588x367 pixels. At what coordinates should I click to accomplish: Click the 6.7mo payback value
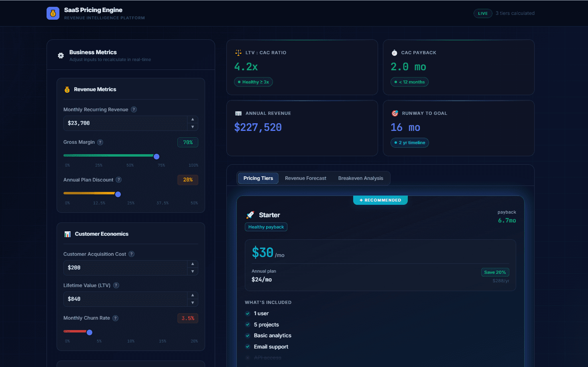tap(507, 220)
